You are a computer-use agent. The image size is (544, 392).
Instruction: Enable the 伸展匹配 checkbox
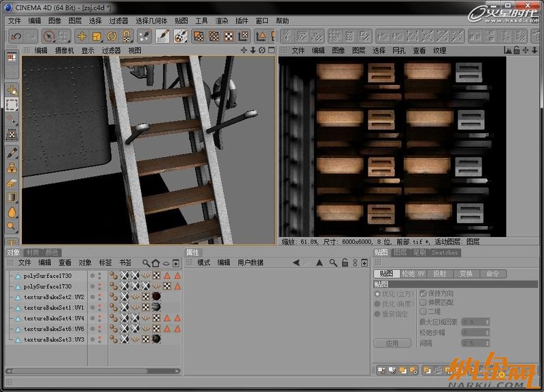(x=423, y=302)
